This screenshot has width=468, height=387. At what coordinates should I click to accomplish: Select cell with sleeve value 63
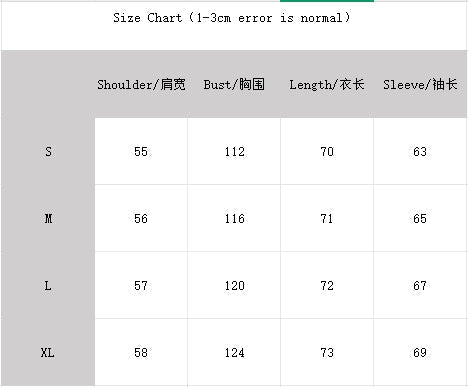(420, 152)
